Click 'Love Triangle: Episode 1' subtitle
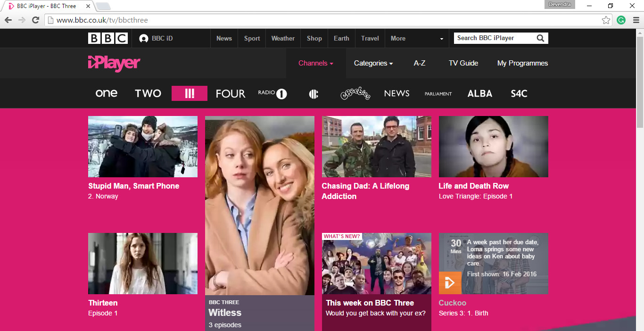Viewport: 644px width, 331px height. [x=476, y=196]
